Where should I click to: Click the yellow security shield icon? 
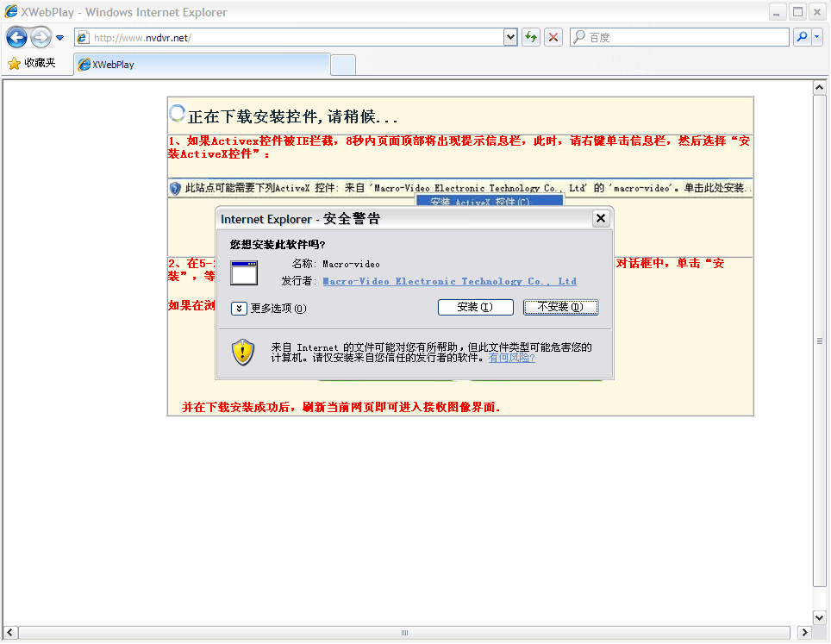[243, 352]
